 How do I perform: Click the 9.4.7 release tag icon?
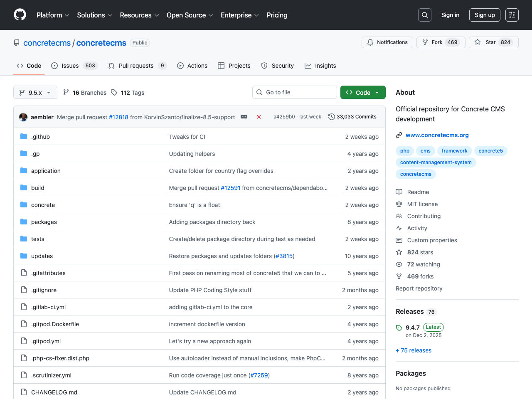399,328
